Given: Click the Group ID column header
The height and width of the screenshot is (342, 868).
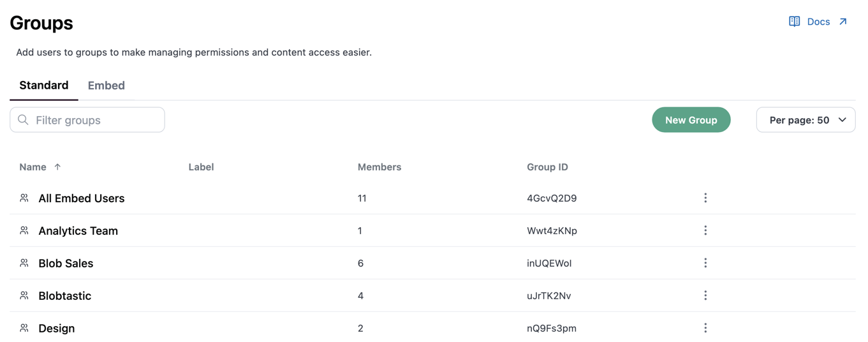Looking at the screenshot, I should point(547,167).
